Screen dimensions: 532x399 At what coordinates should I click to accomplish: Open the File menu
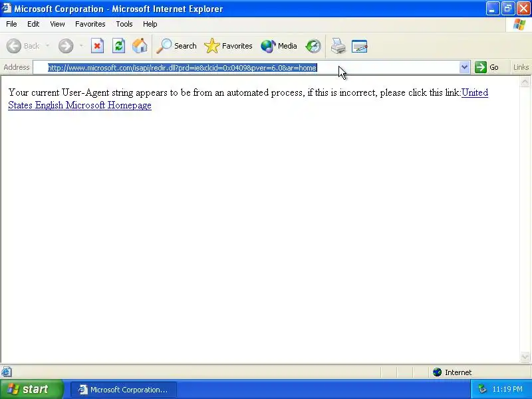coord(11,24)
